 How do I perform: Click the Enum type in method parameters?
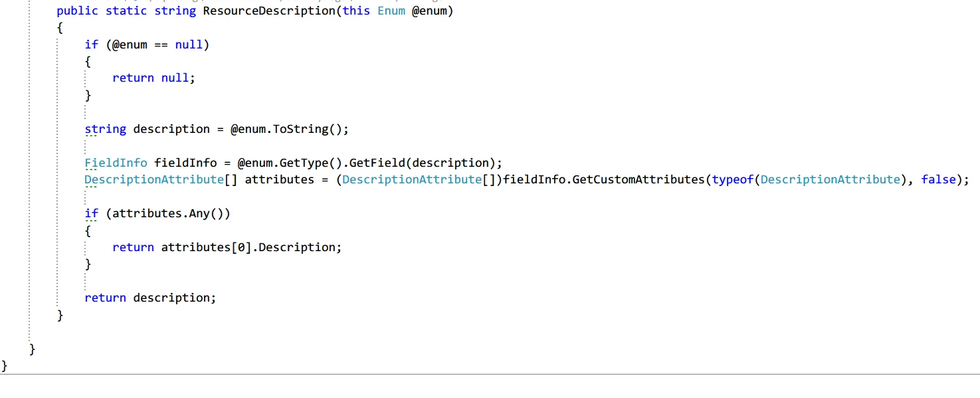coord(391,11)
